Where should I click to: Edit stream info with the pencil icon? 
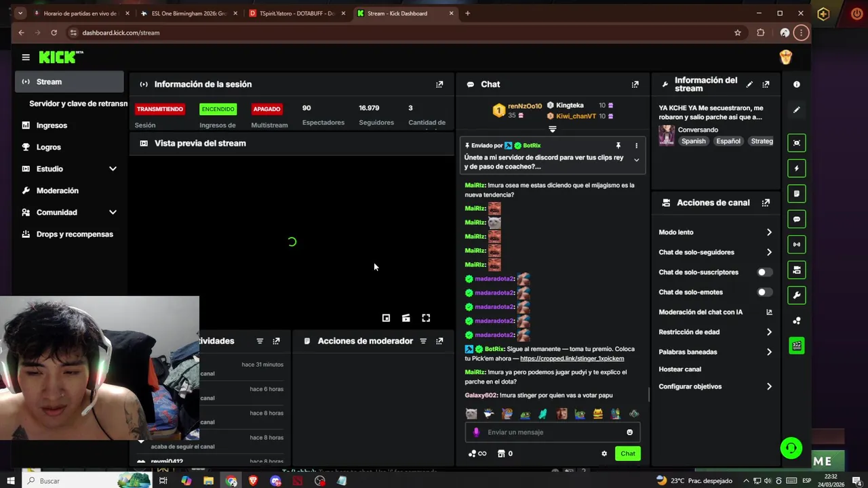tap(749, 85)
